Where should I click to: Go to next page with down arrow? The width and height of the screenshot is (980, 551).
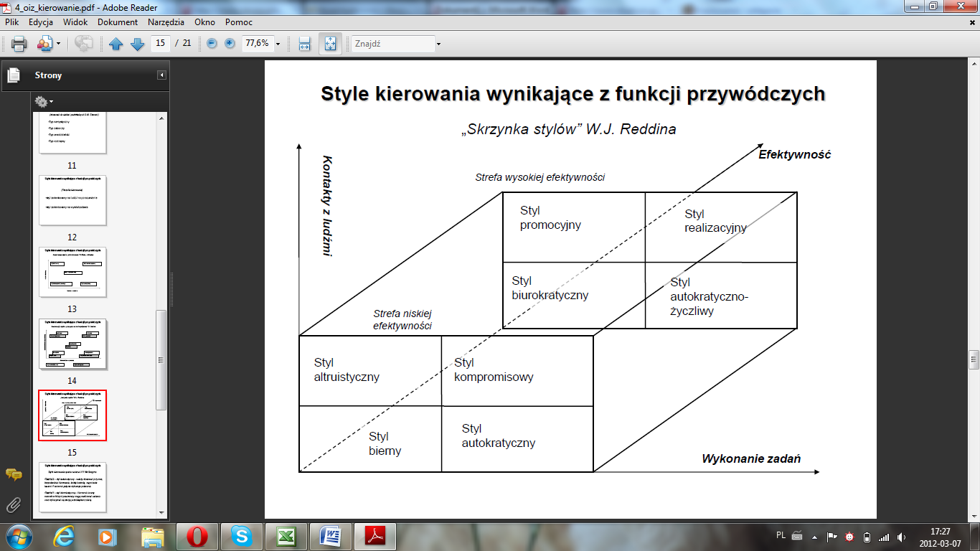point(137,44)
